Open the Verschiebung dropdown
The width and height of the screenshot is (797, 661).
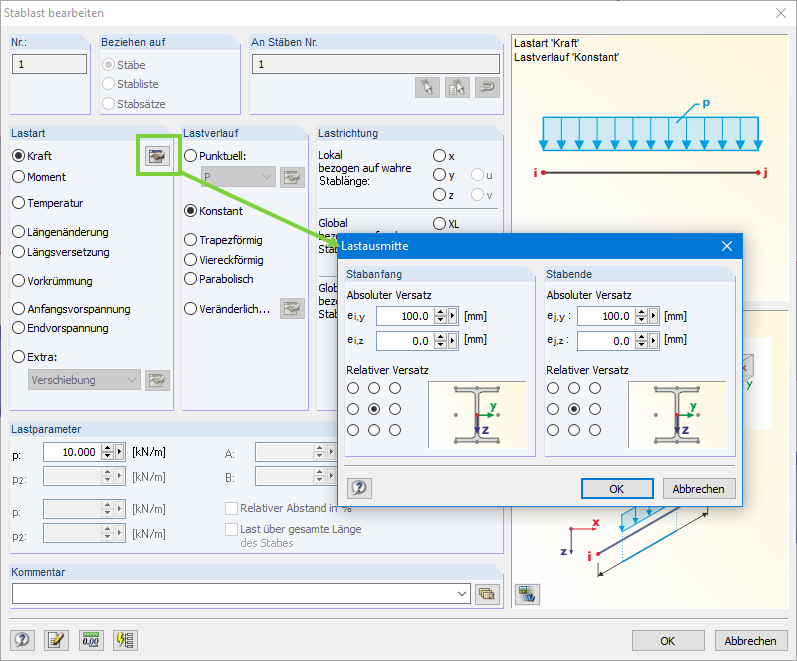point(84,380)
